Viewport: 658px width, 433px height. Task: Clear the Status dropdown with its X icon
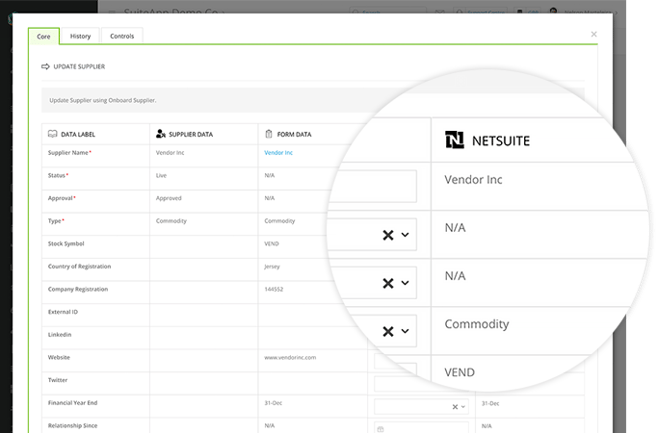pos(388,235)
